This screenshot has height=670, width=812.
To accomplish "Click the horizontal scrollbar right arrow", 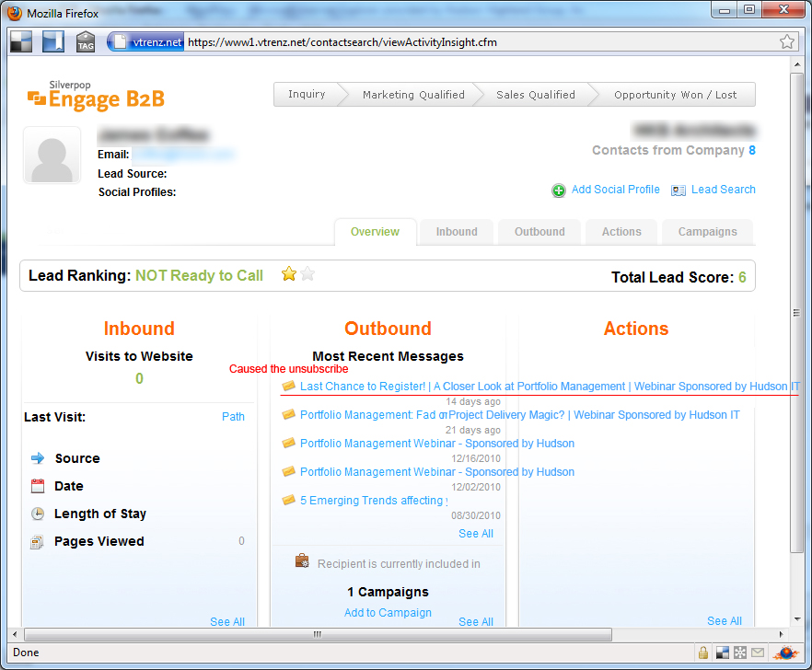I will (x=781, y=634).
